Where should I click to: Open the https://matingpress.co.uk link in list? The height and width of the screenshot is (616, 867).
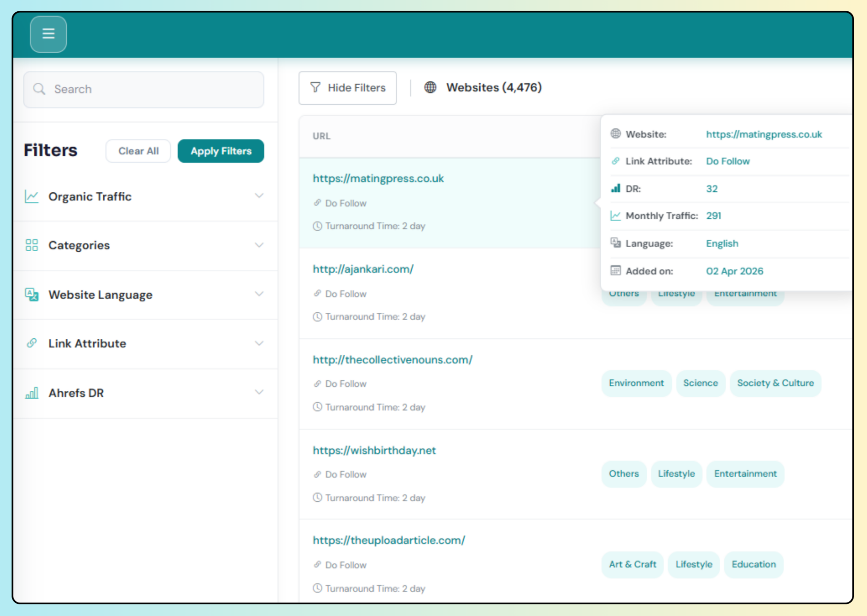coord(378,179)
